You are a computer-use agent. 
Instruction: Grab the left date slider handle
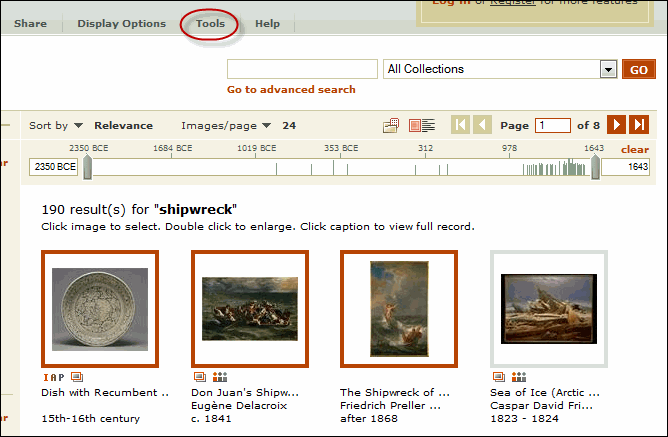point(87,167)
